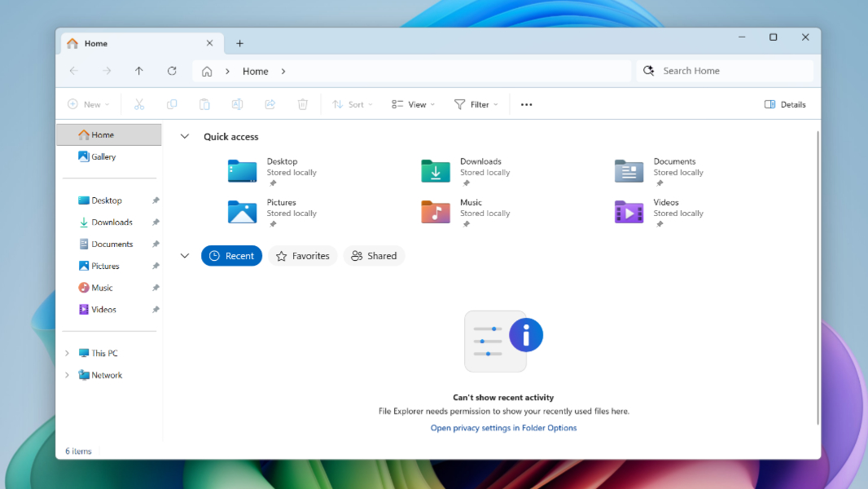868x489 pixels.
Task: Open the Sort dropdown menu
Action: (x=353, y=104)
